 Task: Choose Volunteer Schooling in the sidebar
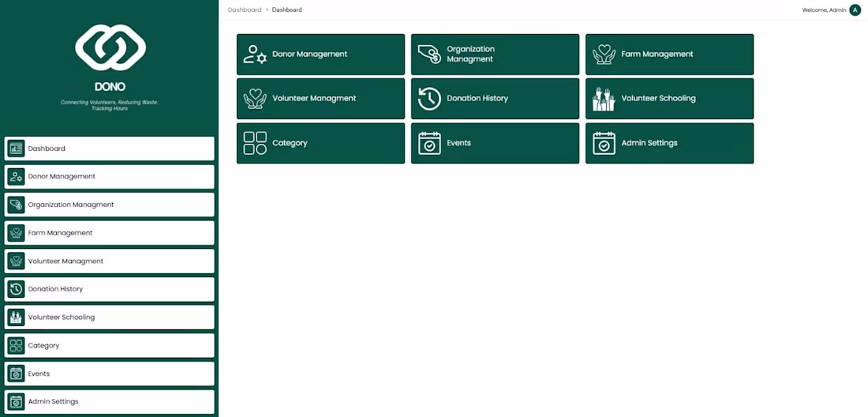[110, 317]
